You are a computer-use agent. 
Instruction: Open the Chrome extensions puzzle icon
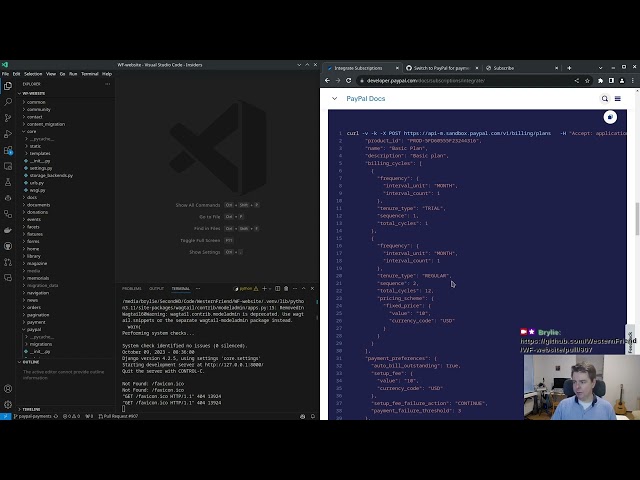600,81
